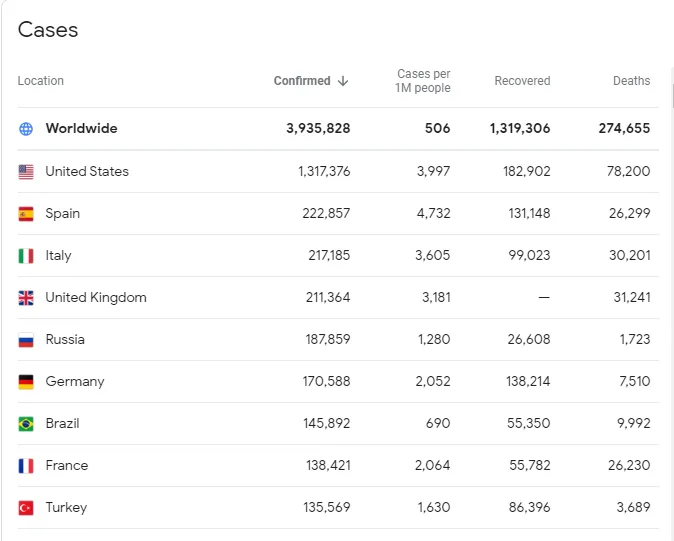Click France recovered value 55,782

(530, 465)
